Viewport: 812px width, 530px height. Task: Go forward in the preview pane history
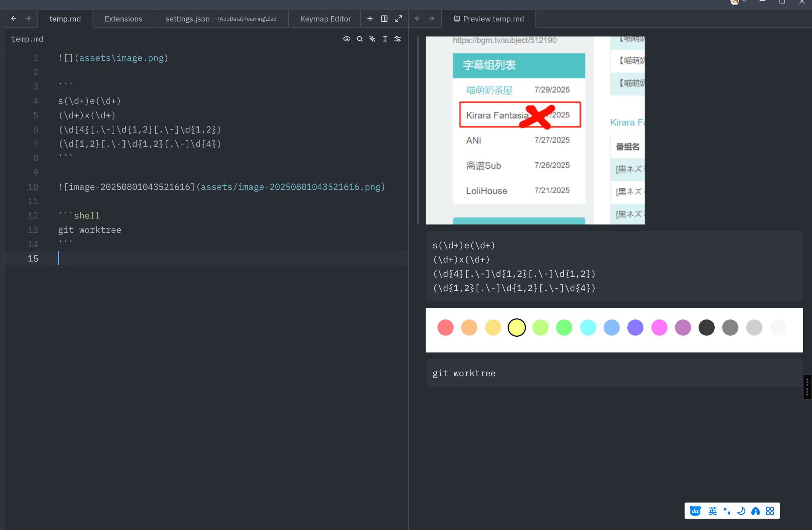pos(432,19)
